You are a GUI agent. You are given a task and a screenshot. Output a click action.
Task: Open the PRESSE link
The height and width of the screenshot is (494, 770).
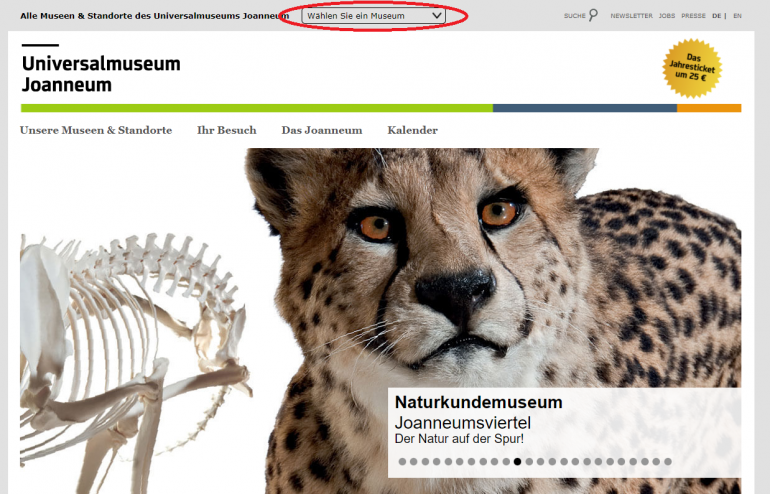(x=693, y=16)
